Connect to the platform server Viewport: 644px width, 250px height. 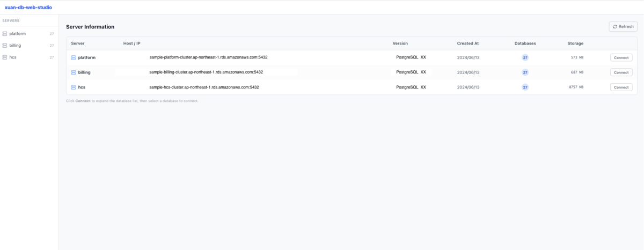pyautogui.click(x=621, y=57)
